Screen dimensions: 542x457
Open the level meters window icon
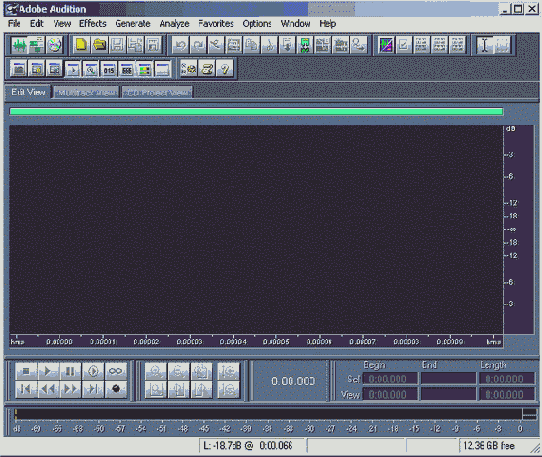pos(144,69)
